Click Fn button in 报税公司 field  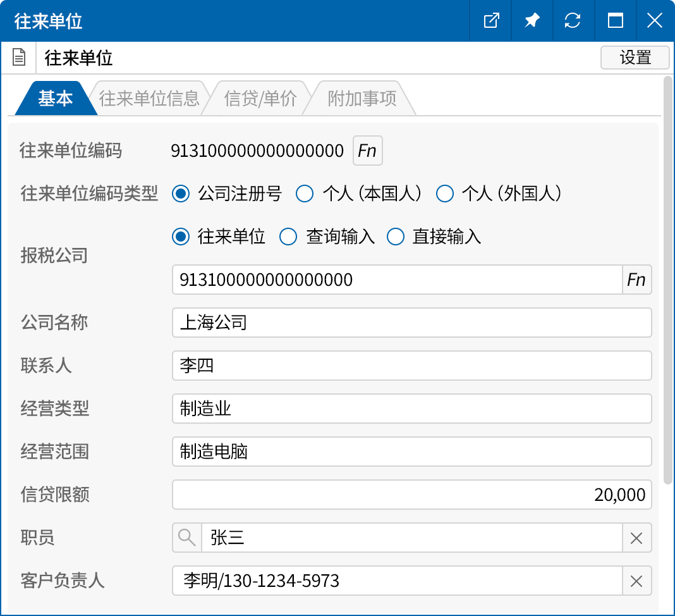pyautogui.click(x=636, y=280)
